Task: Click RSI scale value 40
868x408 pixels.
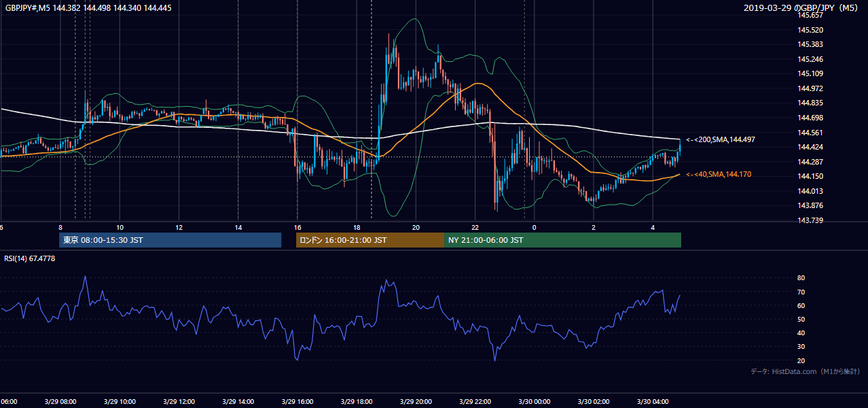Action: [801, 333]
